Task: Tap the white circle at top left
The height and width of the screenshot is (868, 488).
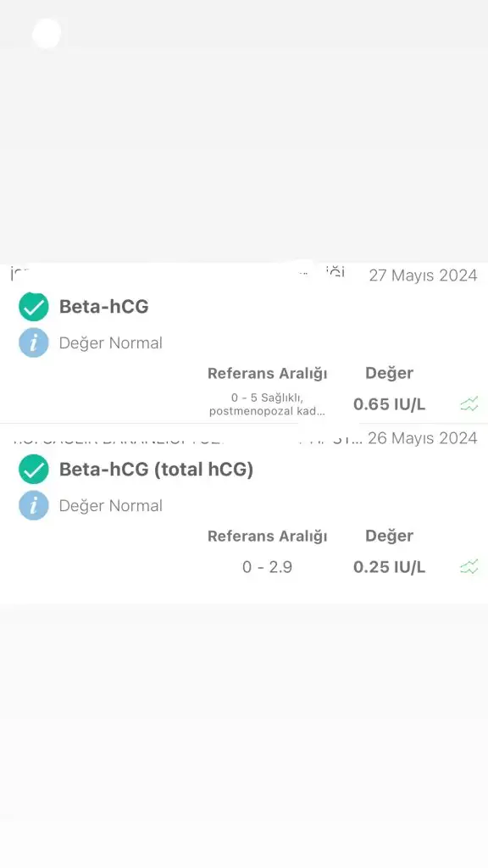Action: coord(47,34)
